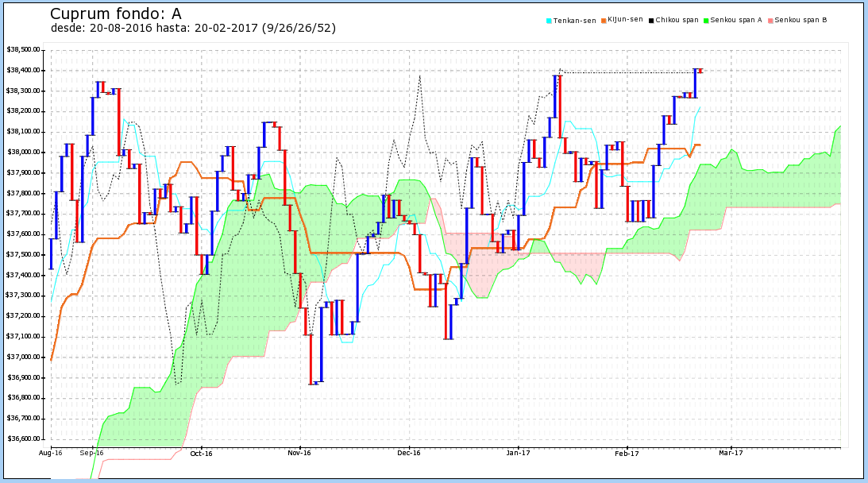This screenshot has width=868, height=483.
Task: Click the $37,100.00 price axis label
Action: [23, 336]
